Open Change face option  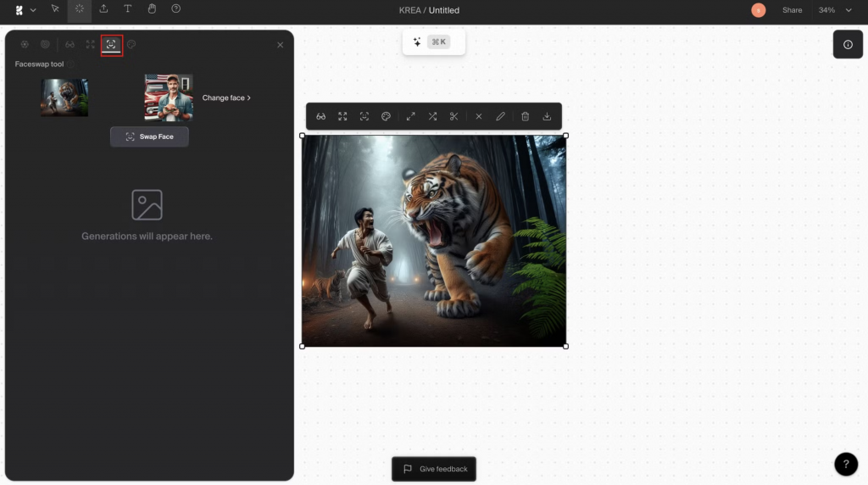[x=226, y=98]
